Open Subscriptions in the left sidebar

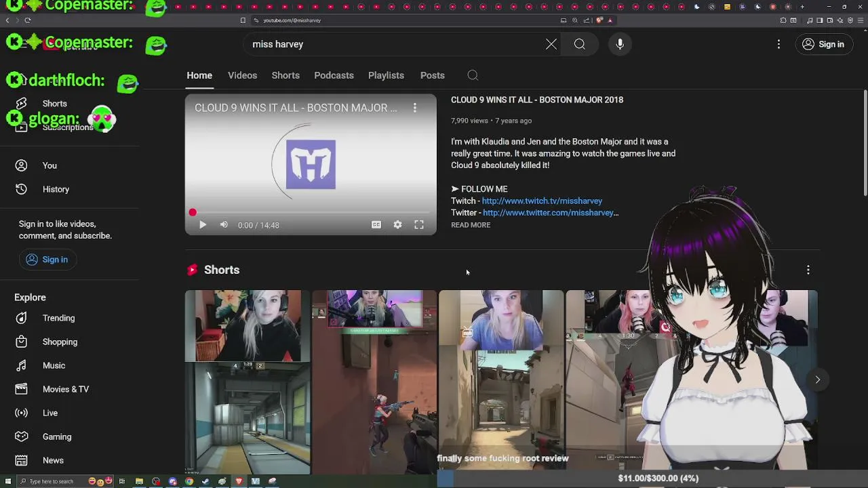(x=69, y=127)
